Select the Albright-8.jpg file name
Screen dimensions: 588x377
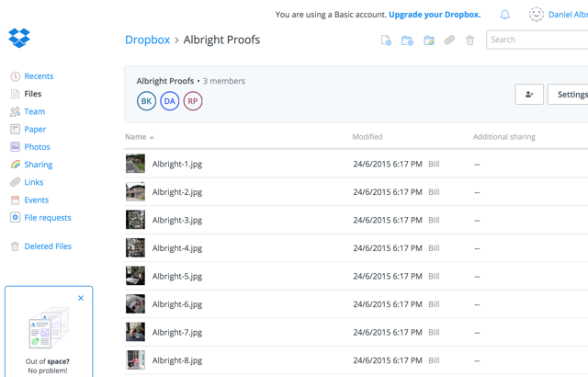[177, 360]
